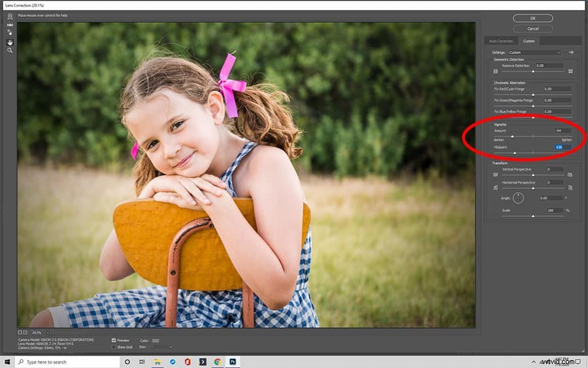Click the Angle dial

click(x=518, y=198)
